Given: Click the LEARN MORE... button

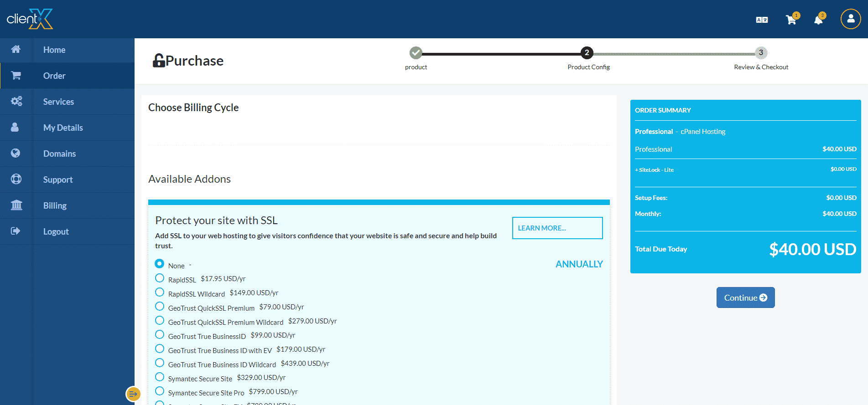Looking at the screenshot, I should pos(557,228).
